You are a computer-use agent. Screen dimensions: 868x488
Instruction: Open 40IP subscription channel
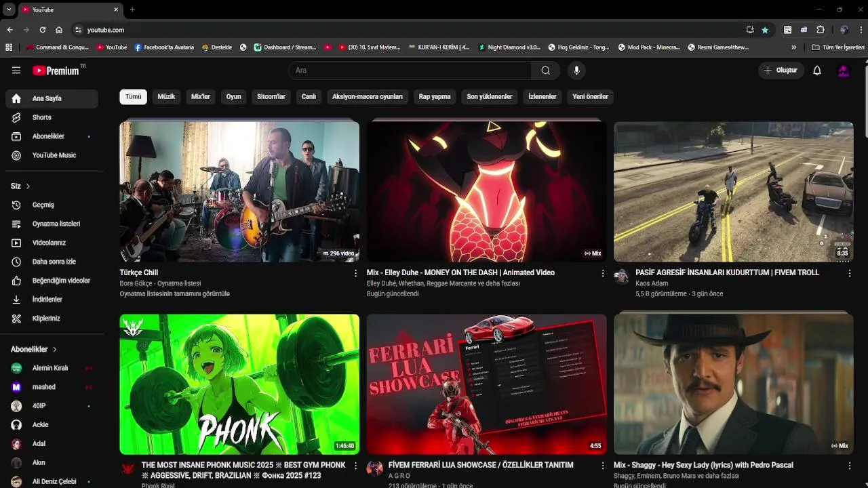52,406
